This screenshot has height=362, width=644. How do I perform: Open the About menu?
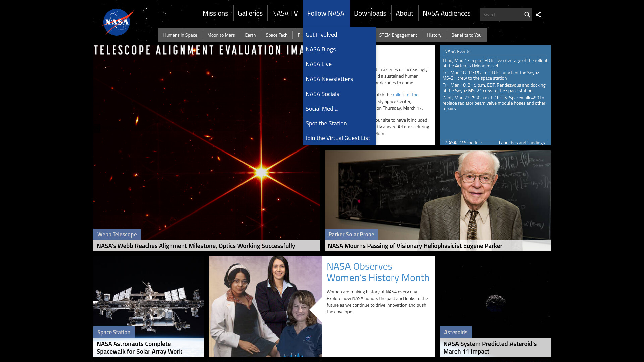point(405,13)
